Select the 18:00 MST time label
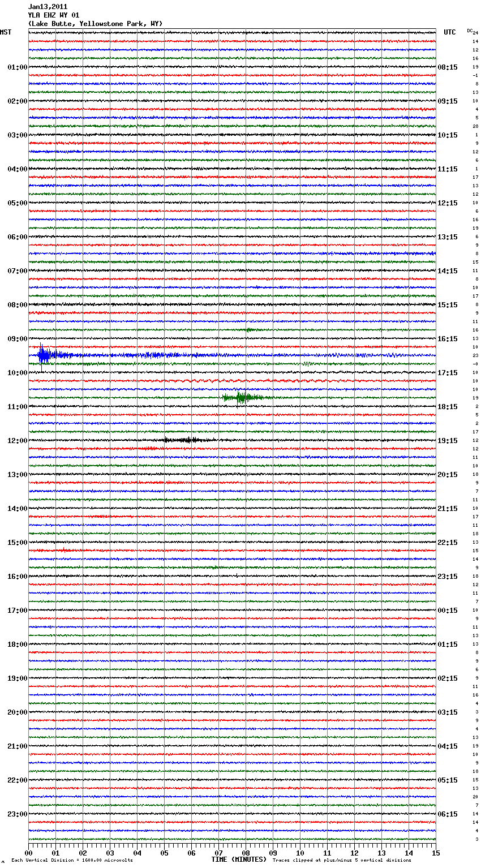 [18, 644]
